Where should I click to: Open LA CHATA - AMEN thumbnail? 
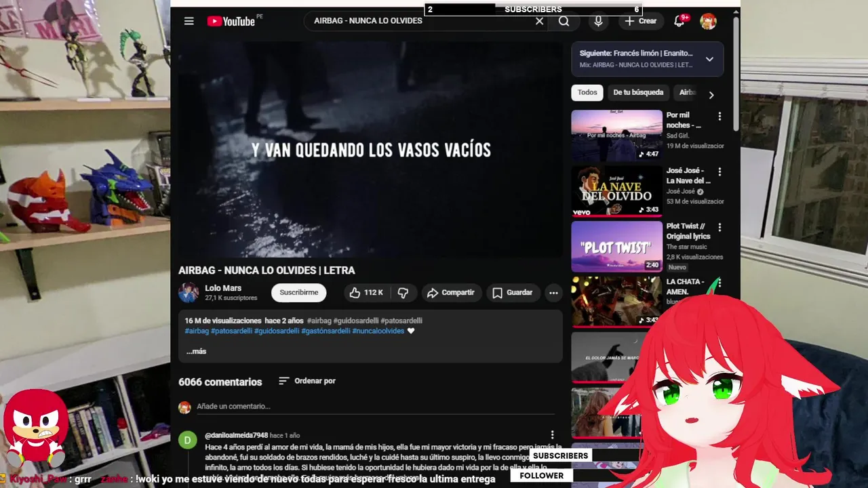(616, 302)
